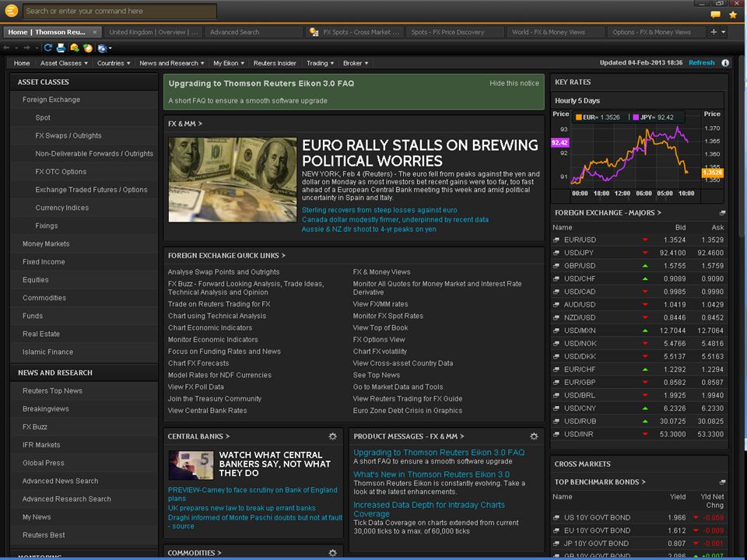Go forward using the forward arrow
This screenshot has width=747, height=560.
click(x=27, y=48)
